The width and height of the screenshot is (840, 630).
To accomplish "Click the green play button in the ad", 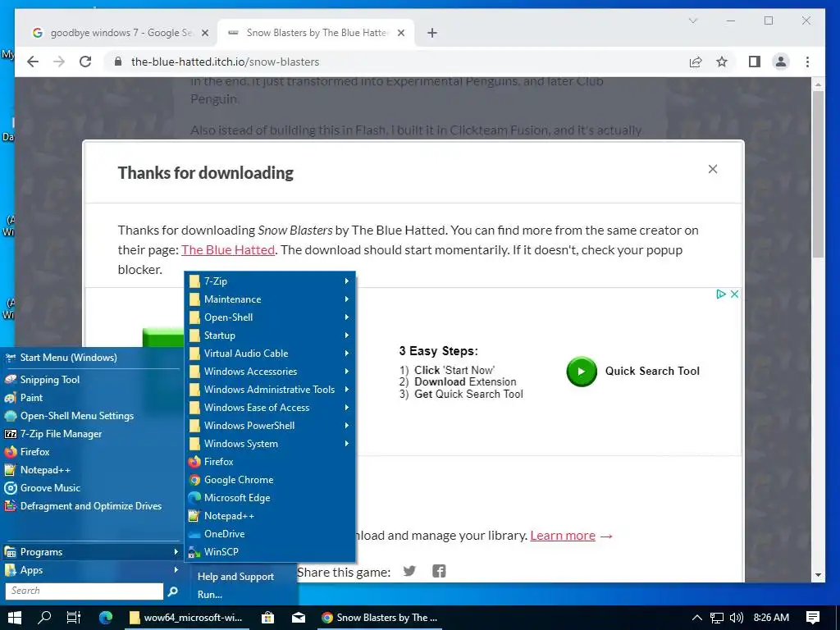I will (x=582, y=372).
